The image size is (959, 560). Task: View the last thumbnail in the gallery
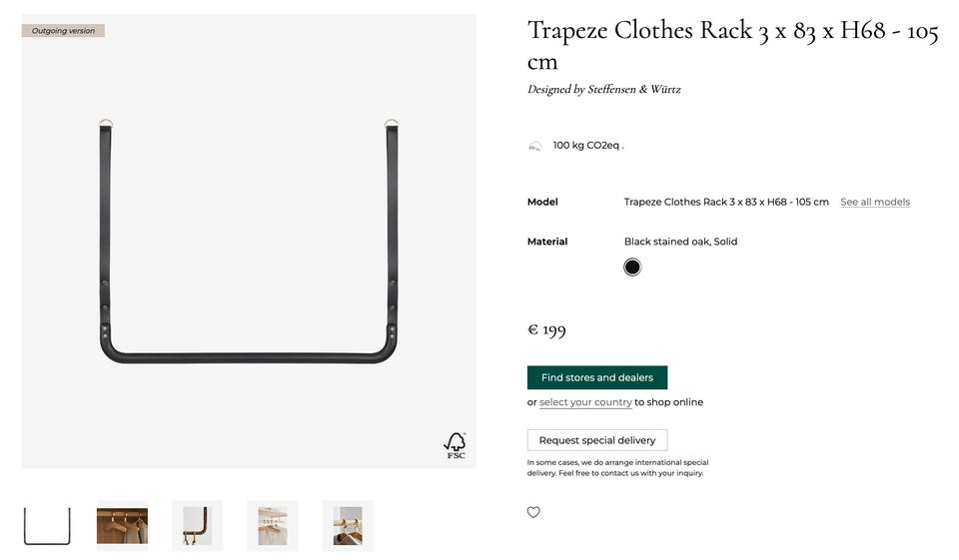coord(348,526)
